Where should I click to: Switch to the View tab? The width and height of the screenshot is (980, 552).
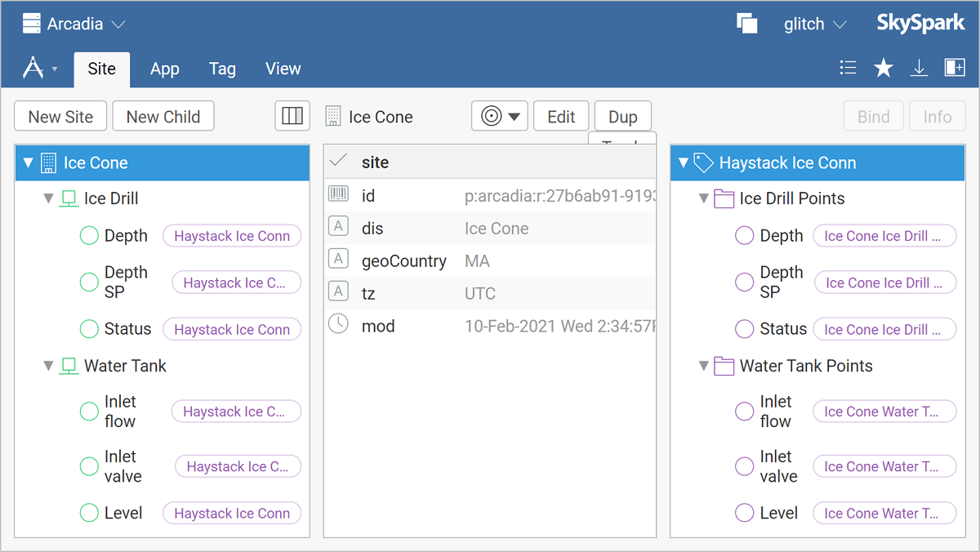click(x=283, y=69)
